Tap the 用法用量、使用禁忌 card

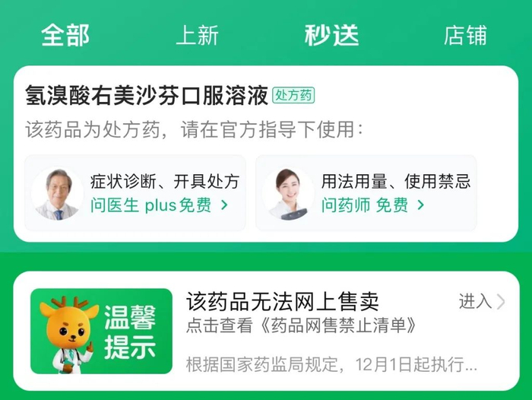[366, 193]
